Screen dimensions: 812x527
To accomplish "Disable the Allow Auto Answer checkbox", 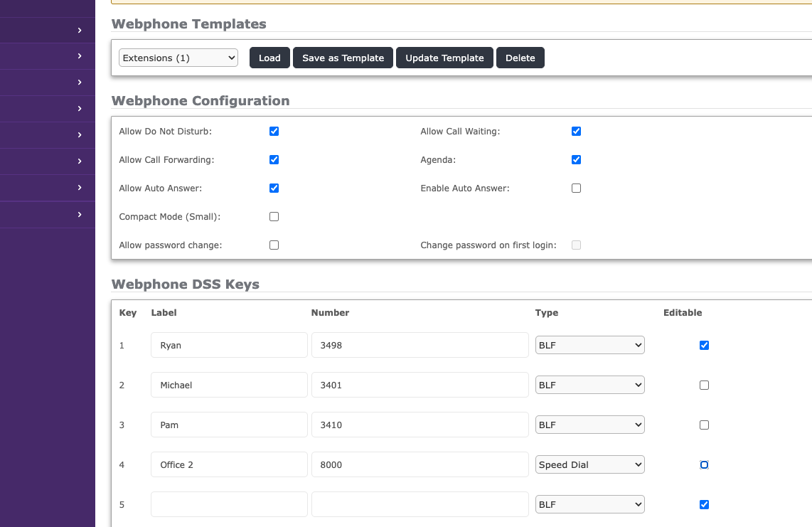I will (x=274, y=188).
